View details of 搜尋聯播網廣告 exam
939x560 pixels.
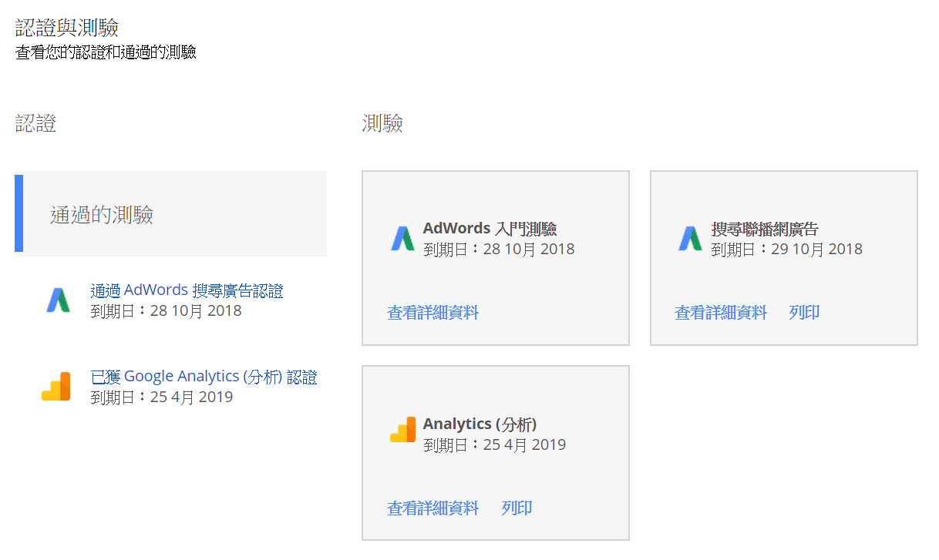(721, 313)
